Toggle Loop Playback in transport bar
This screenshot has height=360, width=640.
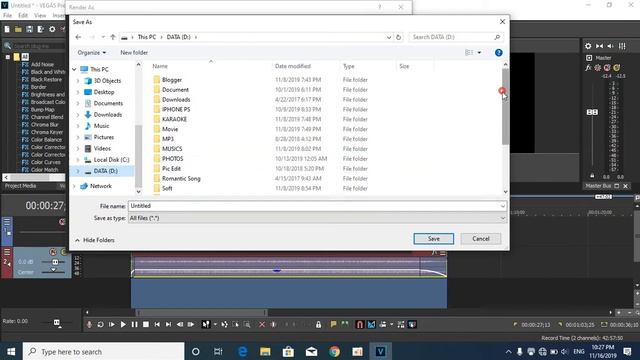point(100,324)
